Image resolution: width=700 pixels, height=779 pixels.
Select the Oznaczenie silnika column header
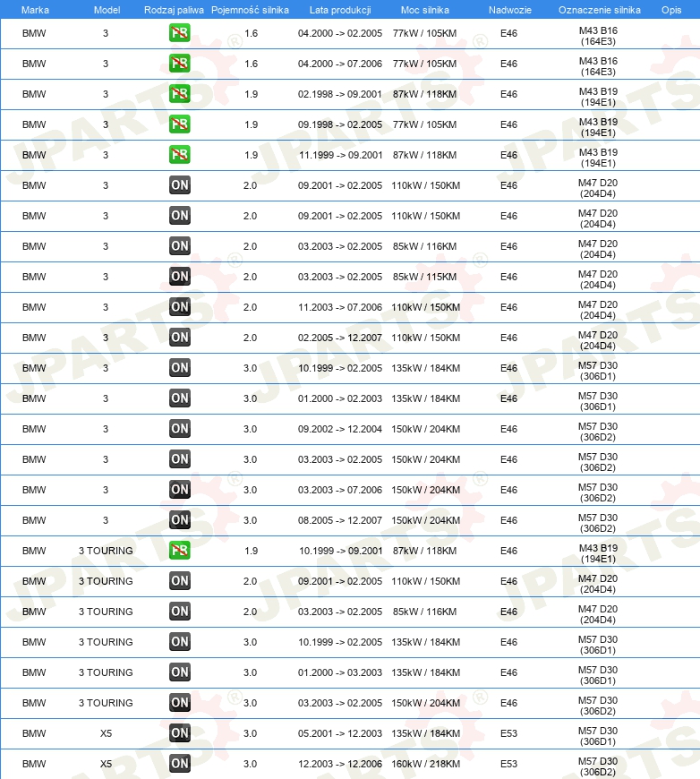pos(599,10)
